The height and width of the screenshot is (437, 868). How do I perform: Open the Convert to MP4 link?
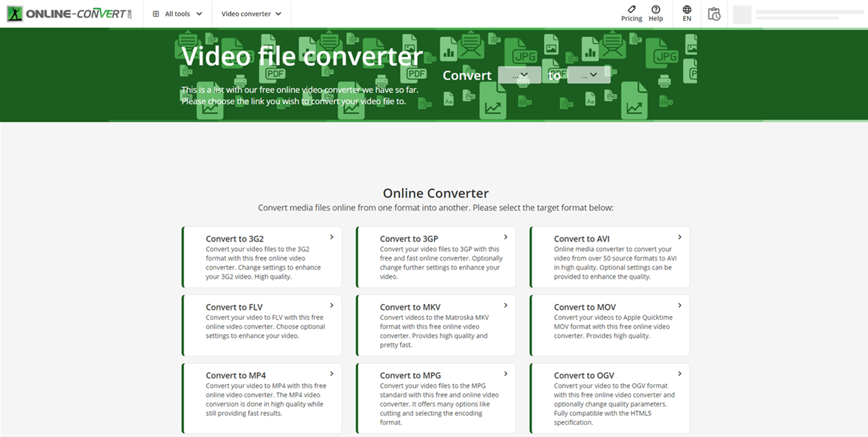click(236, 376)
